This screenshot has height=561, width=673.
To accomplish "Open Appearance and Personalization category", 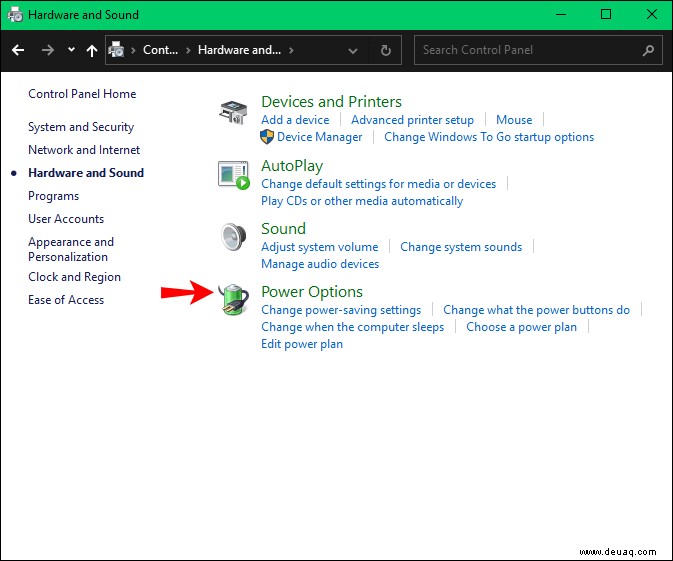I will click(71, 249).
